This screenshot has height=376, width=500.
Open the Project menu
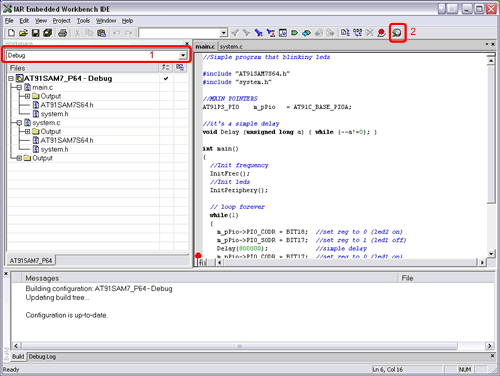tap(62, 21)
